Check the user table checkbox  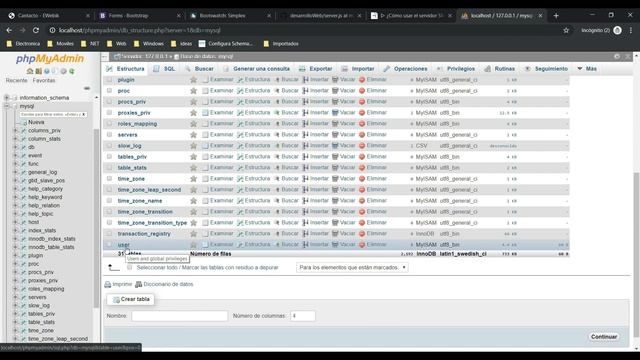pos(109,244)
